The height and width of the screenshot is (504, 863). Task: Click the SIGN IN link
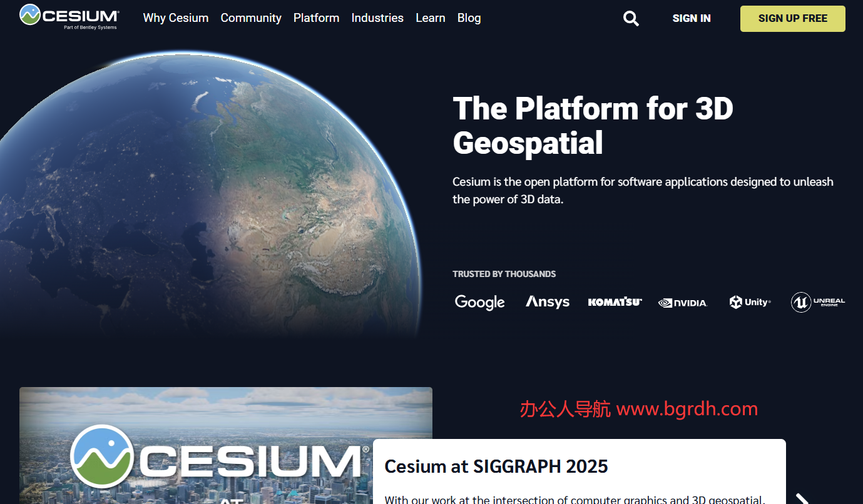(692, 18)
